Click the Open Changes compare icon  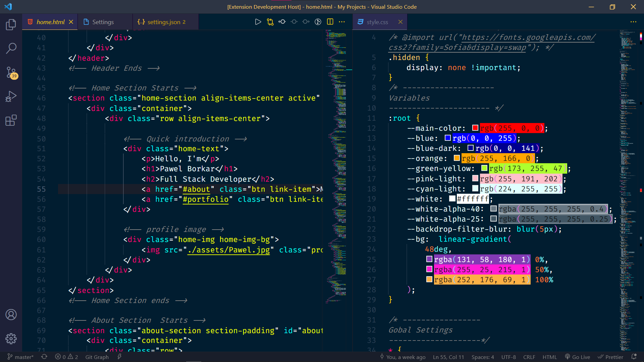point(270,22)
